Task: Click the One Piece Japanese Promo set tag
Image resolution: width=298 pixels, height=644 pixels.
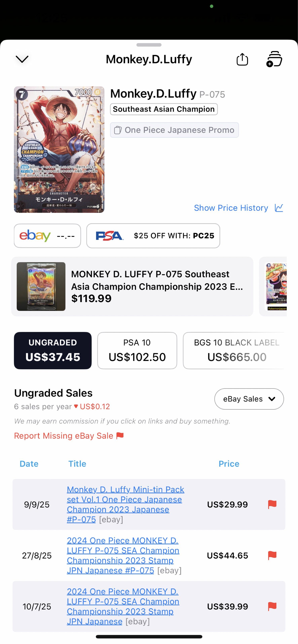Action: pyautogui.click(x=174, y=130)
